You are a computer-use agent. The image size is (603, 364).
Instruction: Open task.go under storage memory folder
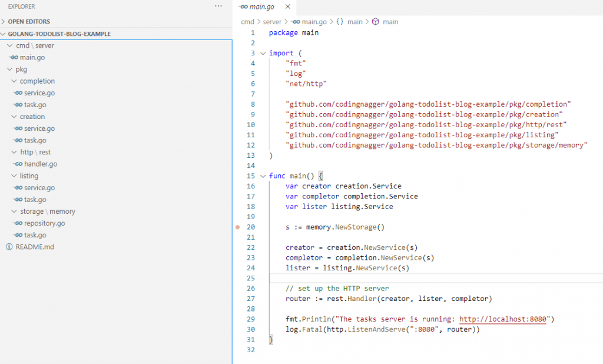coord(35,235)
